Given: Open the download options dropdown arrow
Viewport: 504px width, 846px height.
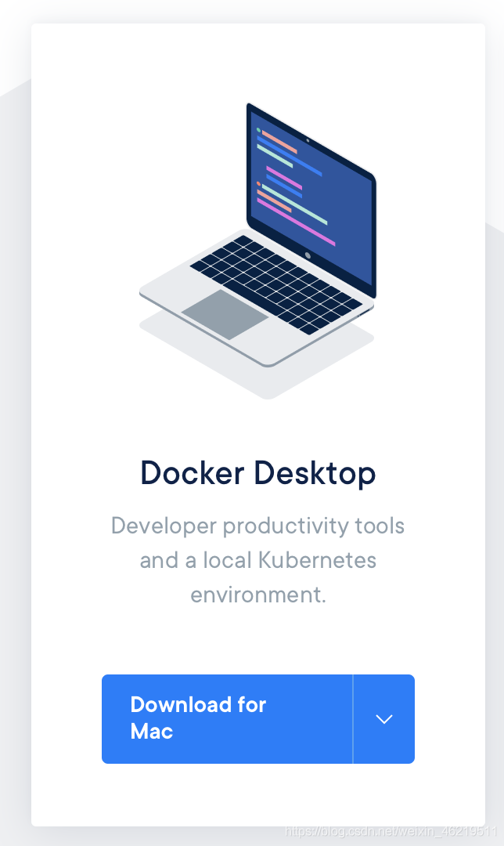Looking at the screenshot, I should pyautogui.click(x=383, y=718).
